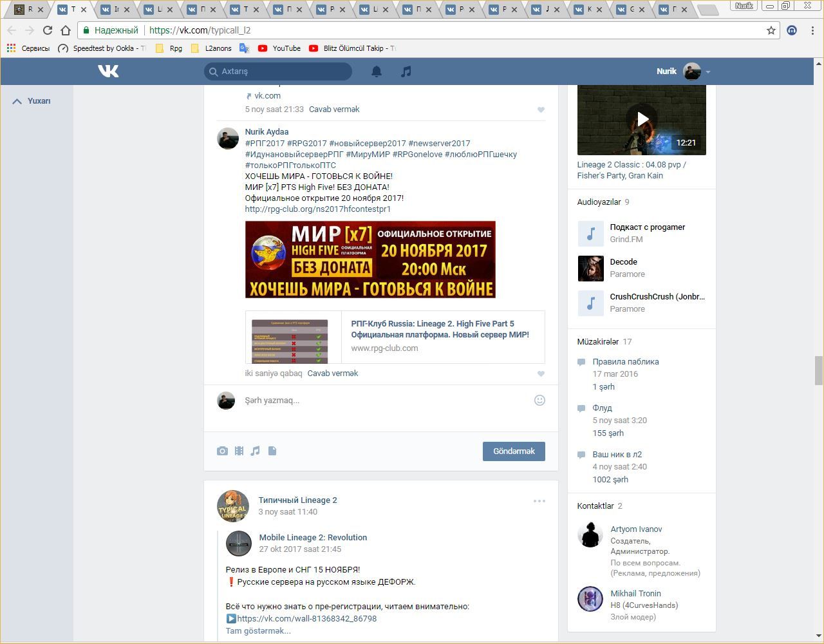Open the Флуд discussion topic

coord(603,408)
